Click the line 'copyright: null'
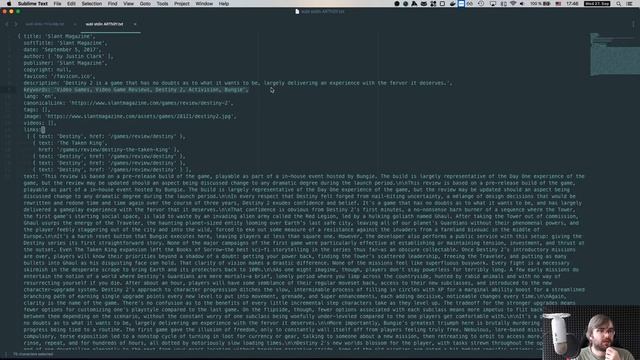The width and height of the screenshot is (640, 360). (47, 69)
